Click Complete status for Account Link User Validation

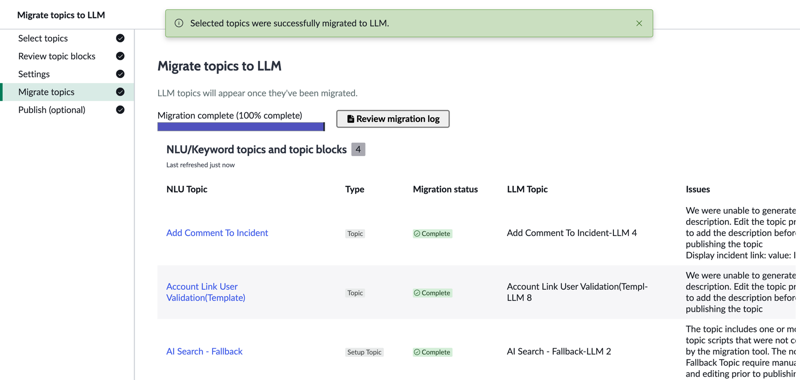(x=433, y=293)
